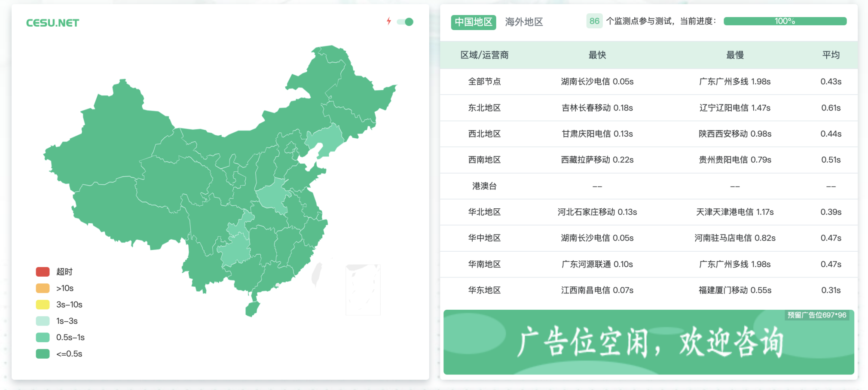This screenshot has height=390, width=868.
Task: Click the red lightning bolt icon
Action: point(389,21)
